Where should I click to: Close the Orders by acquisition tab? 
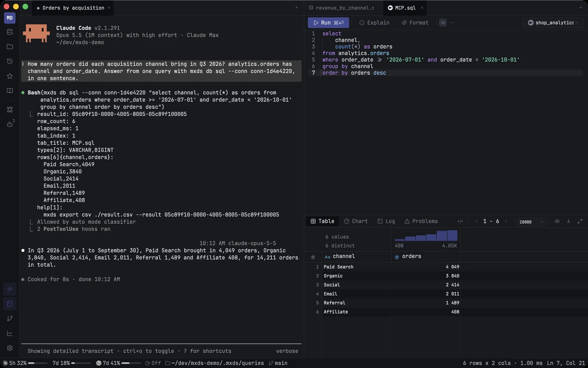coord(109,8)
